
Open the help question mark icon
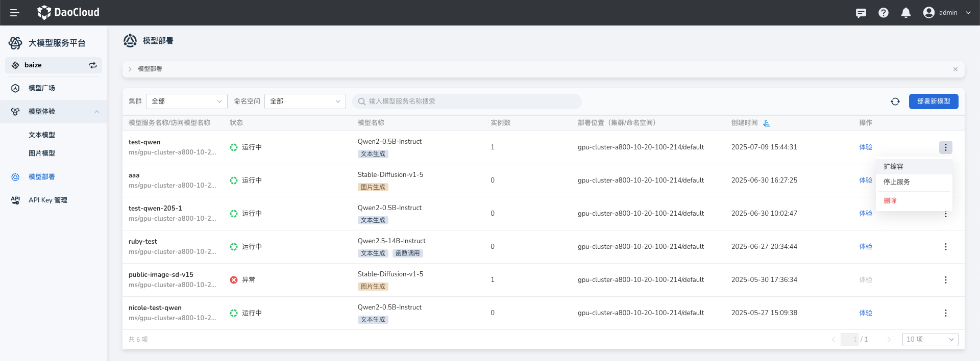(883, 13)
